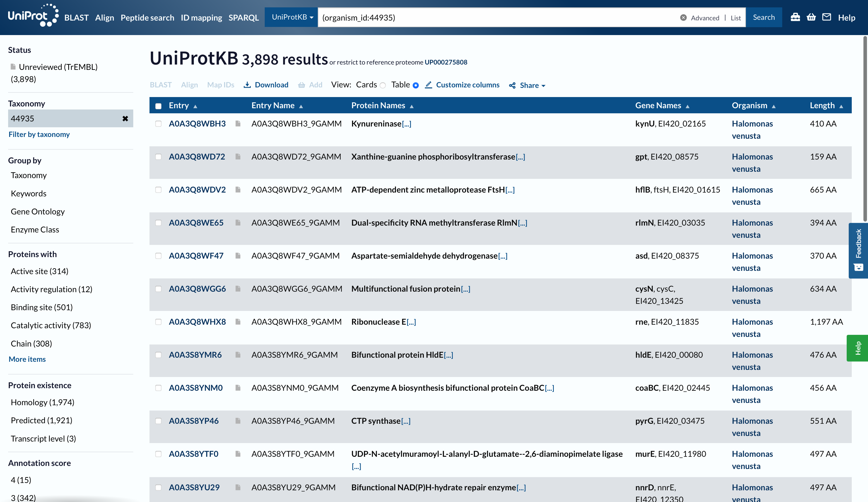Expand ATP-dependent zinc metalloprotease FtsH [...]
The height and width of the screenshot is (502, 868).
(x=510, y=190)
